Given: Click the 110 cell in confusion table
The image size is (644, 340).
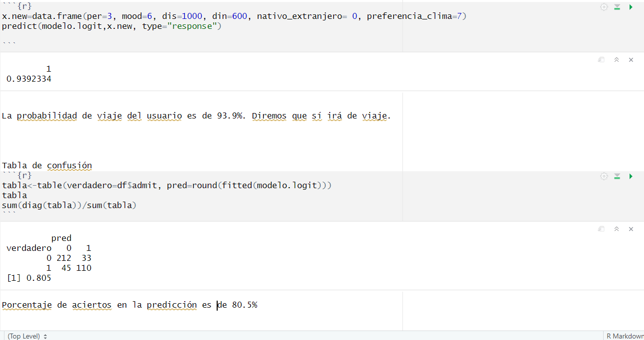Looking at the screenshot, I should 84,268.
